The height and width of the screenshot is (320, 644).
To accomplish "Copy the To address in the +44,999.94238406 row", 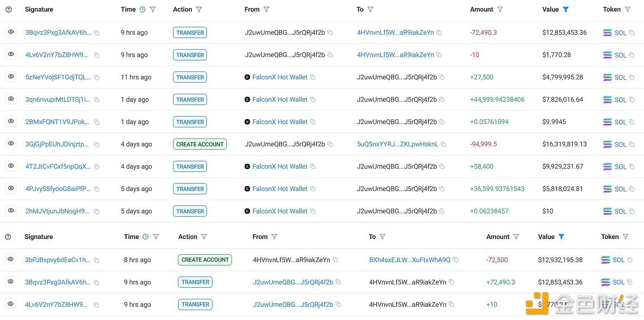I will click(442, 100).
